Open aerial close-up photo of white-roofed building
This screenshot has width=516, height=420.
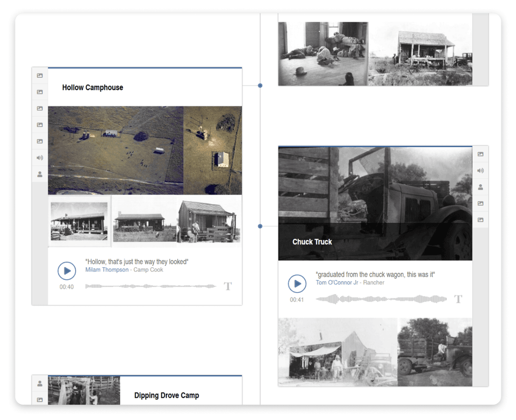click(213, 150)
